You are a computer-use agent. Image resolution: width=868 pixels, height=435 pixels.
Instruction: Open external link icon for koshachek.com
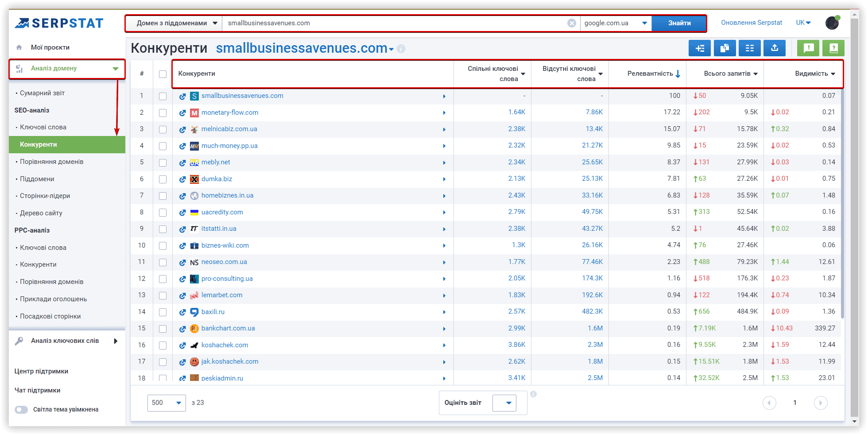coord(182,346)
